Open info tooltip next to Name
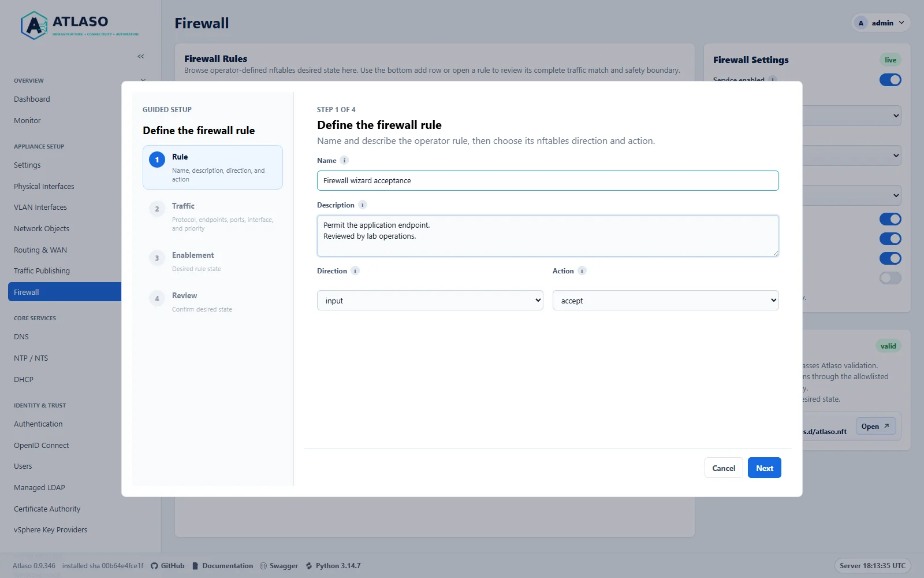The width and height of the screenshot is (924, 578). coord(344,160)
